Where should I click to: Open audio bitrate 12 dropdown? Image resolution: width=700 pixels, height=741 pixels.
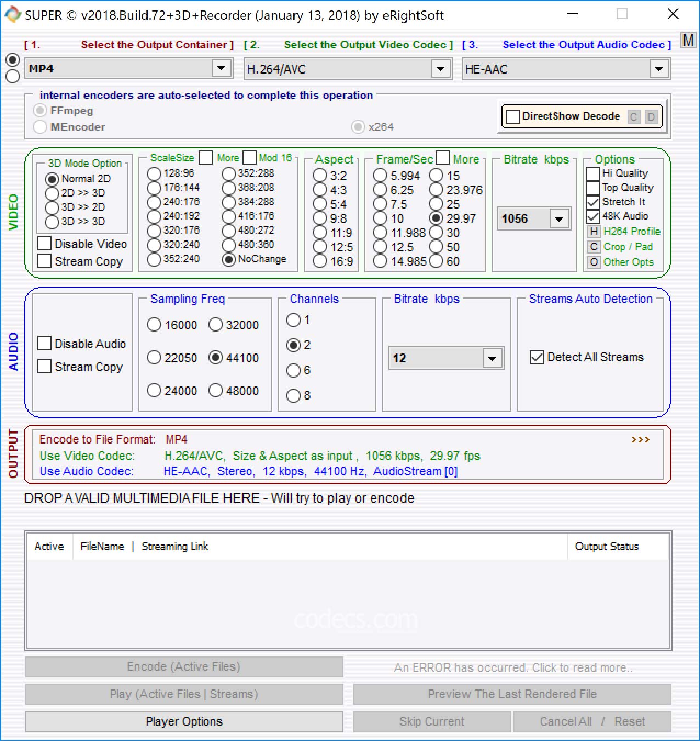coord(492,358)
